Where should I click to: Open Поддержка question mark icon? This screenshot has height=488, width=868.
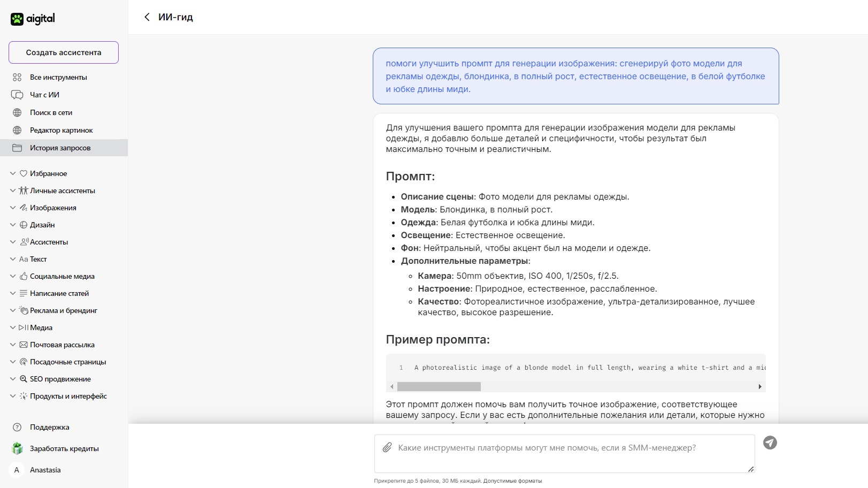click(x=17, y=427)
